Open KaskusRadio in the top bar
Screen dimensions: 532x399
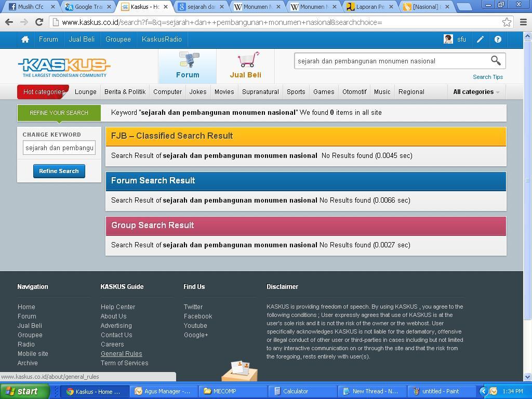162,39
